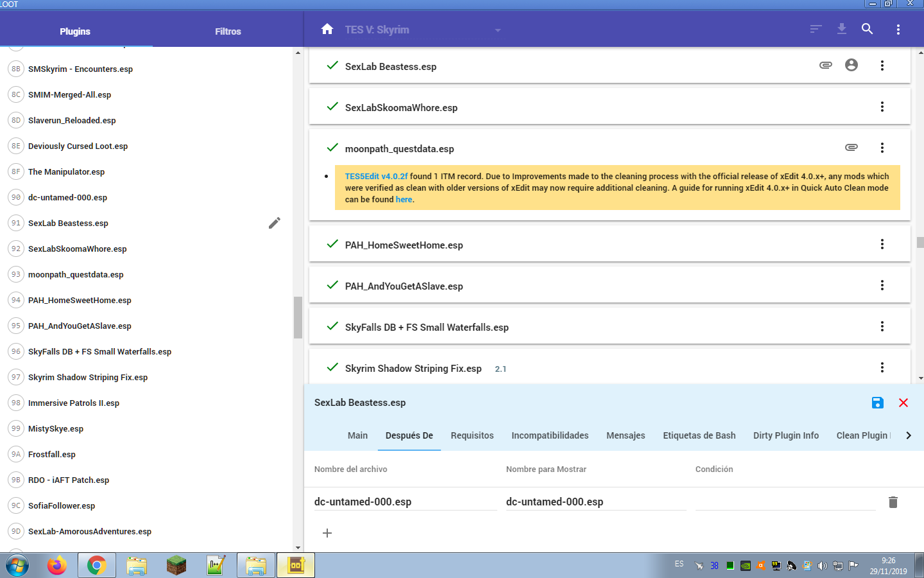924x578 pixels.
Task: Open the kebab menu for SkyFalls DB + FS Small Waterfalls.esp
Action: pos(882,326)
